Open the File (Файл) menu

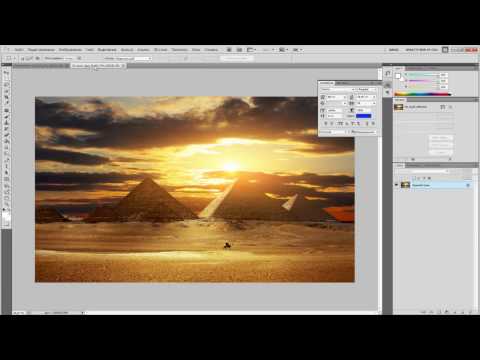[19, 50]
